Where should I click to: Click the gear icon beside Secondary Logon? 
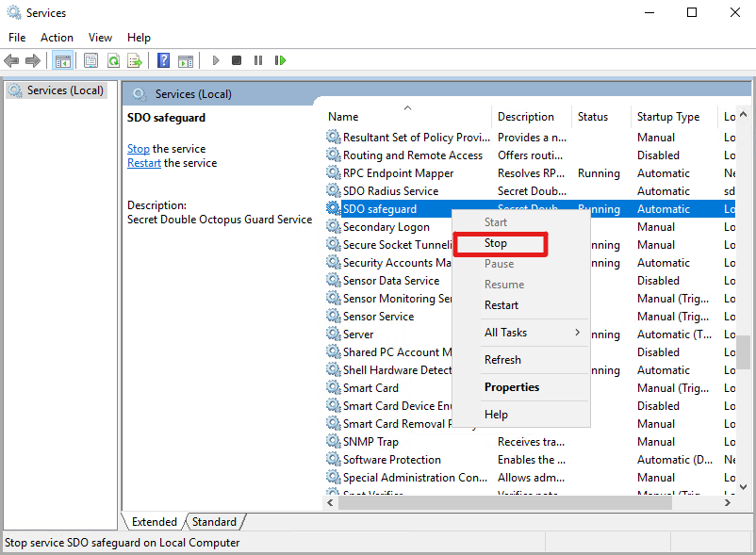pyautogui.click(x=333, y=226)
